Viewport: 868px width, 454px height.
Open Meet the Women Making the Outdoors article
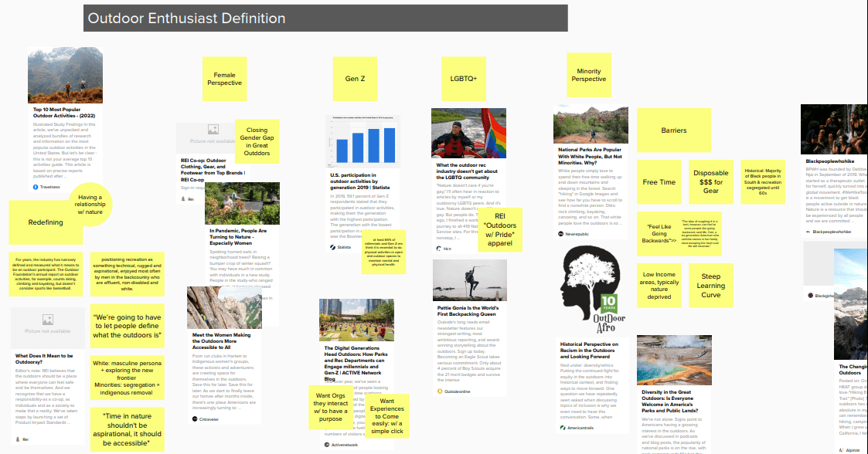click(221, 341)
